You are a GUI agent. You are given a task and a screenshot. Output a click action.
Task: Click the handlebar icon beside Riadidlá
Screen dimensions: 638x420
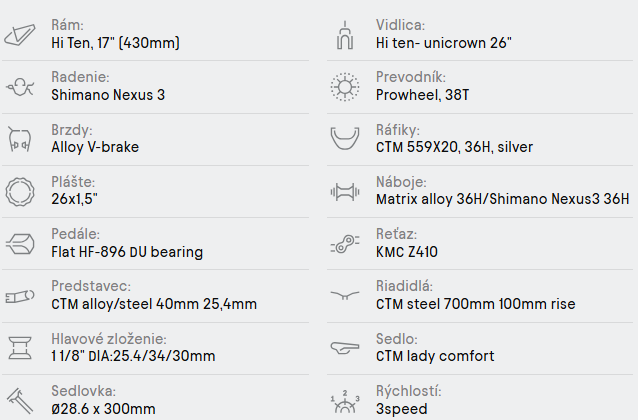(x=344, y=295)
